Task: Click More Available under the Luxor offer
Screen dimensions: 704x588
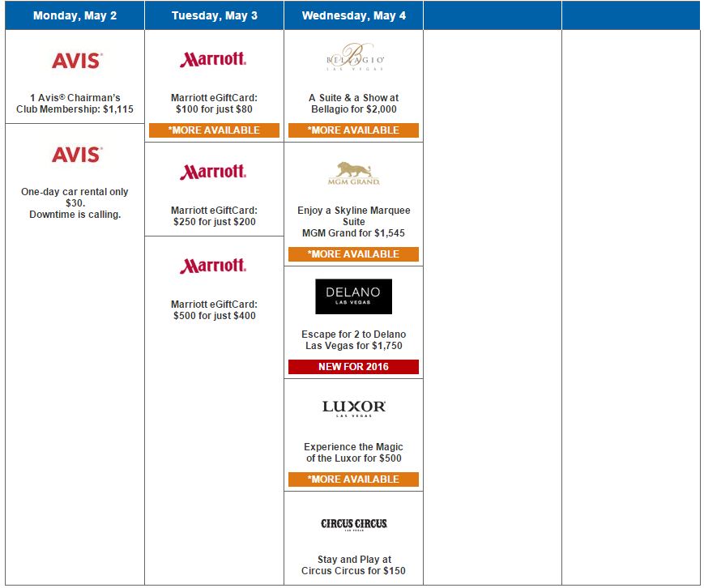Action: tap(353, 479)
